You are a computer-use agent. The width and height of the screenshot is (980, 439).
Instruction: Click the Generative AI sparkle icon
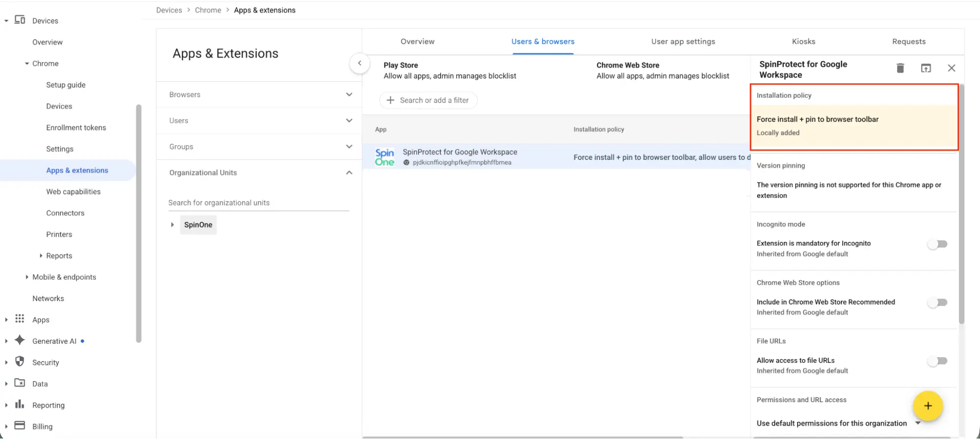tap(20, 340)
